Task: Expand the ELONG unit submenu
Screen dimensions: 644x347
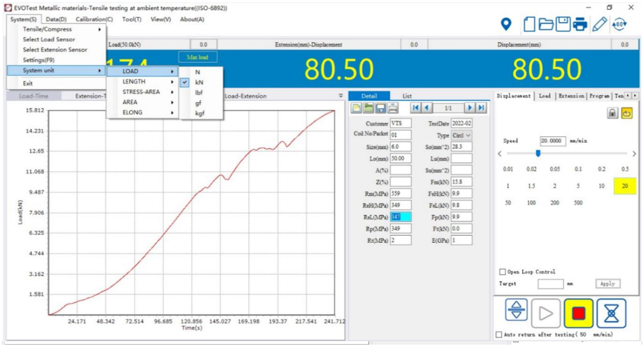Action: 143,113
